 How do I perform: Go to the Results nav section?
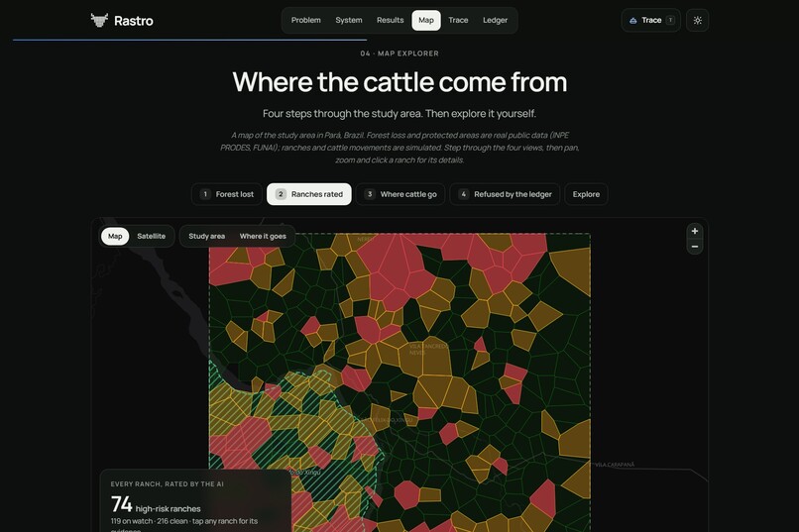(x=390, y=21)
